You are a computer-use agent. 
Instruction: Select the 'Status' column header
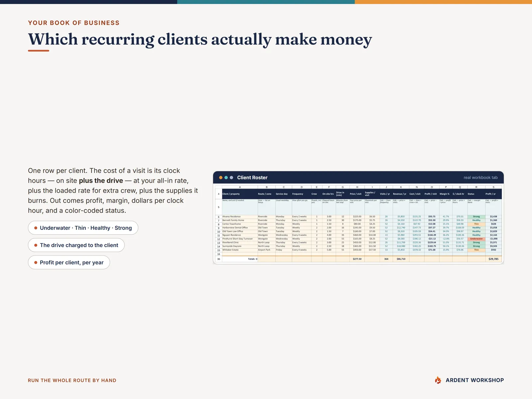(x=476, y=194)
